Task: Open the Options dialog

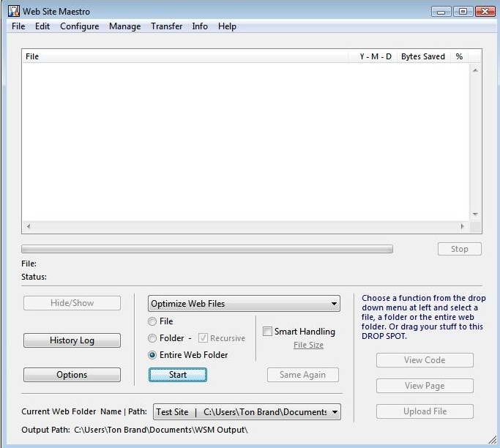Action: pos(72,375)
